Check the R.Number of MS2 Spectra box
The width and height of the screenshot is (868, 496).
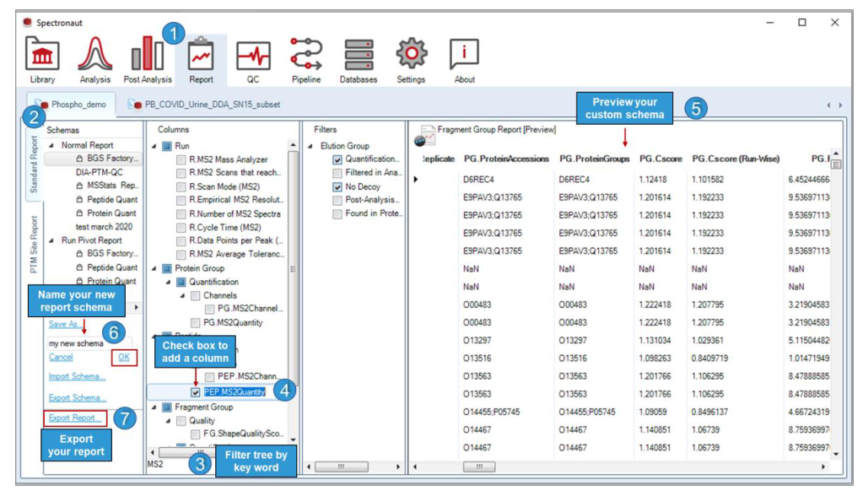point(181,214)
